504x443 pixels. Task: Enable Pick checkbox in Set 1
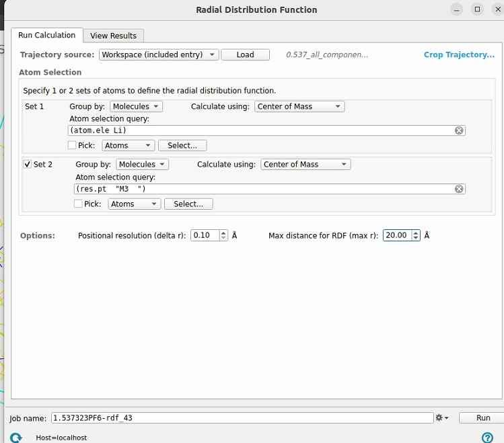(x=72, y=145)
